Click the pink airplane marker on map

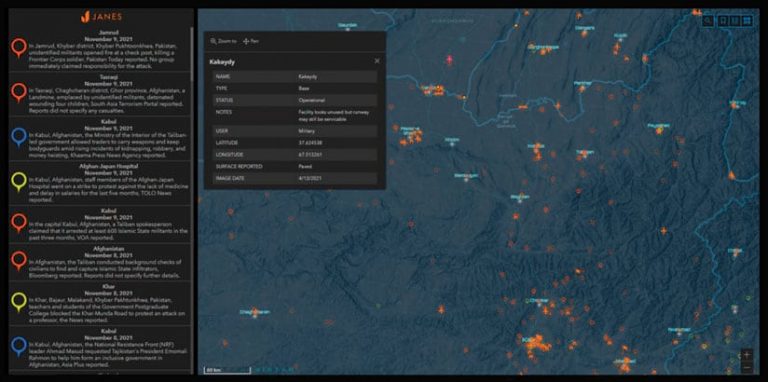click(x=450, y=60)
